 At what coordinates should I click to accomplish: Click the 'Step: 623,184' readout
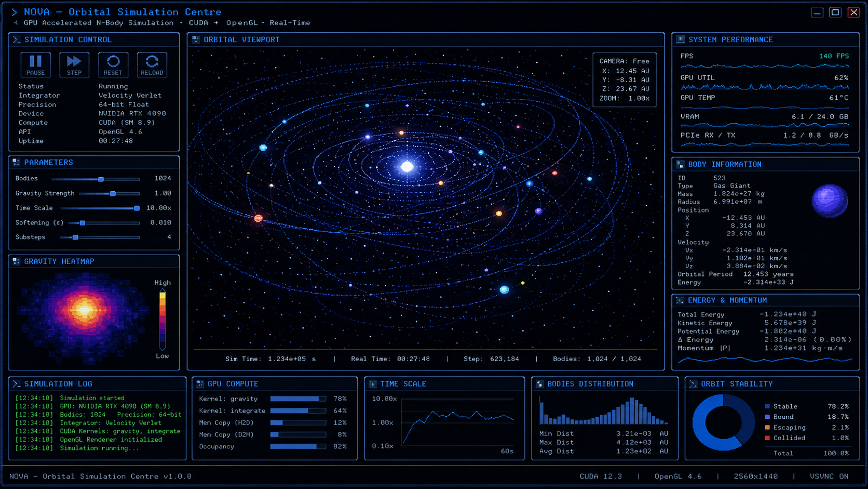tap(491, 359)
